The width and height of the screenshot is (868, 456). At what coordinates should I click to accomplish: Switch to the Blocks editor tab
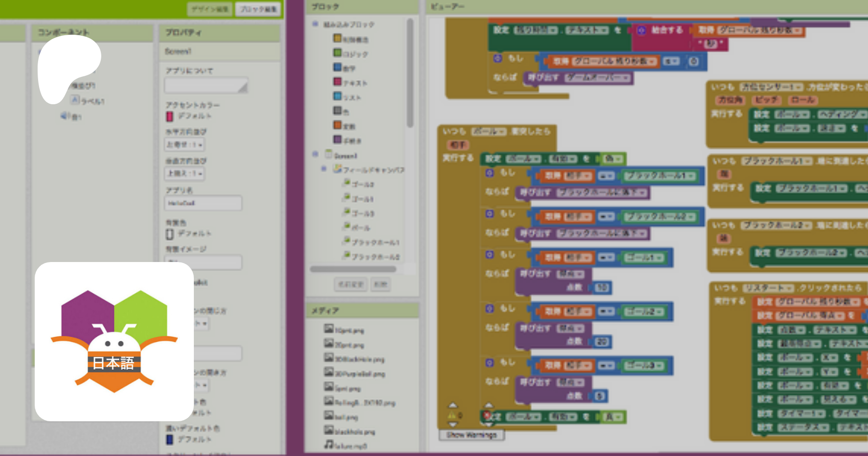coord(258,9)
